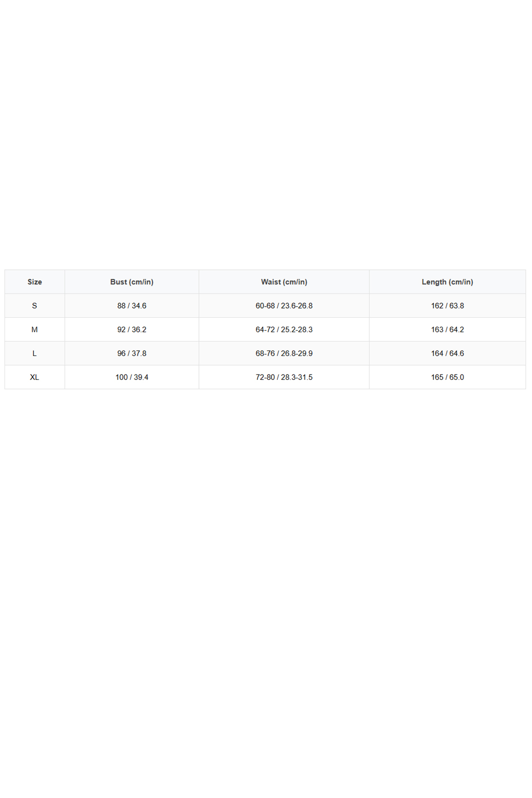This screenshot has height=798, width=532.
Task: Click bust value 92 / 36.2
Action: tap(132, 330)
